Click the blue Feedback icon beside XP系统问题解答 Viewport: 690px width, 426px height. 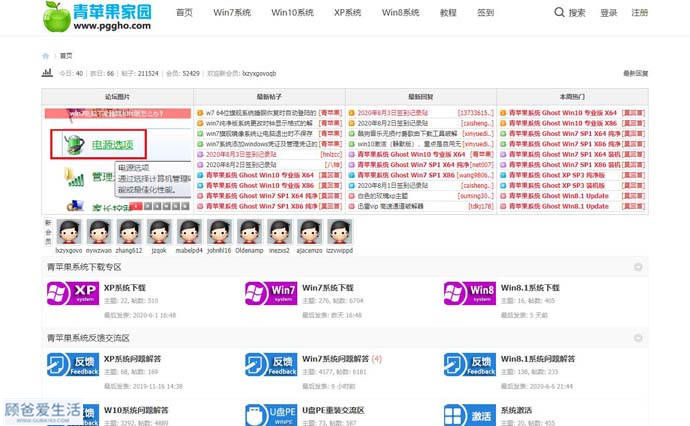click(73, 364)
